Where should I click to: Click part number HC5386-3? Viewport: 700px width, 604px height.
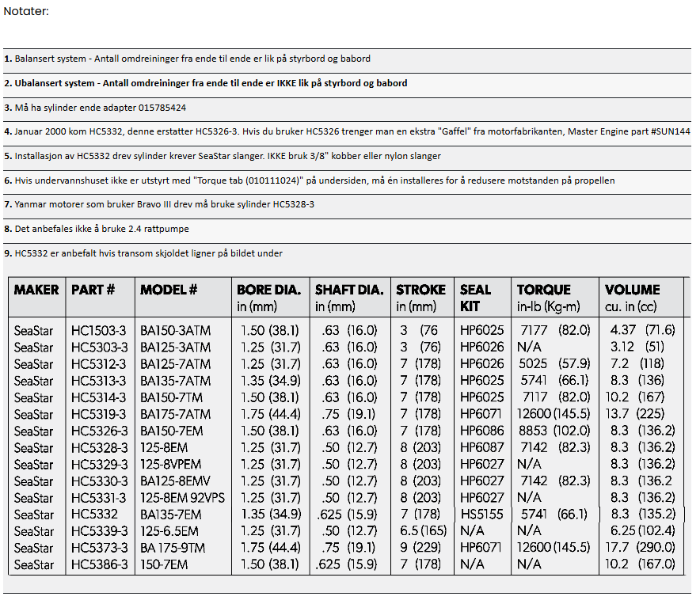(99, 565)
